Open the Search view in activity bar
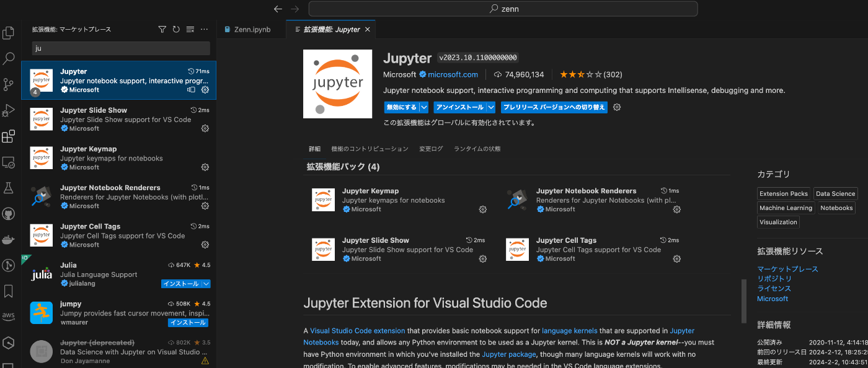The height and width of the screenshot is (368, 868). pyautogui.click(x=9, y=59)
